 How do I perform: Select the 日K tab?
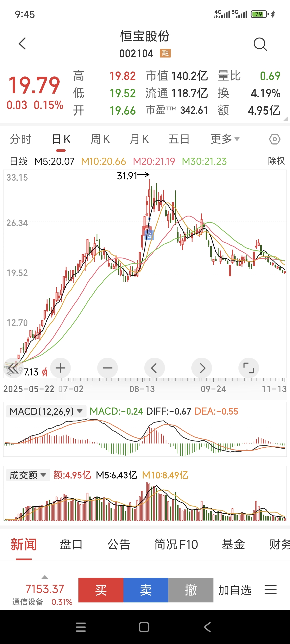point(61,139)
